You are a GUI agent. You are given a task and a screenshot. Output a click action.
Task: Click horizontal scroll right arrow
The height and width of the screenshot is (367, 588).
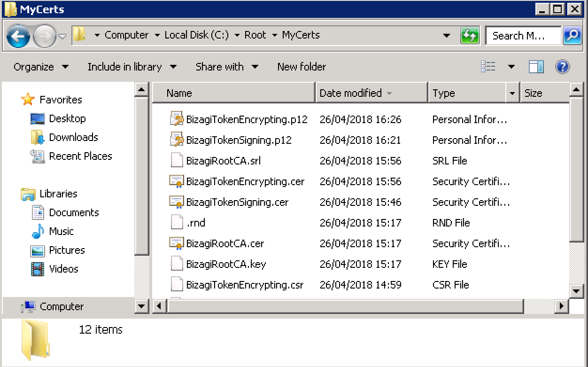[562, 306]
